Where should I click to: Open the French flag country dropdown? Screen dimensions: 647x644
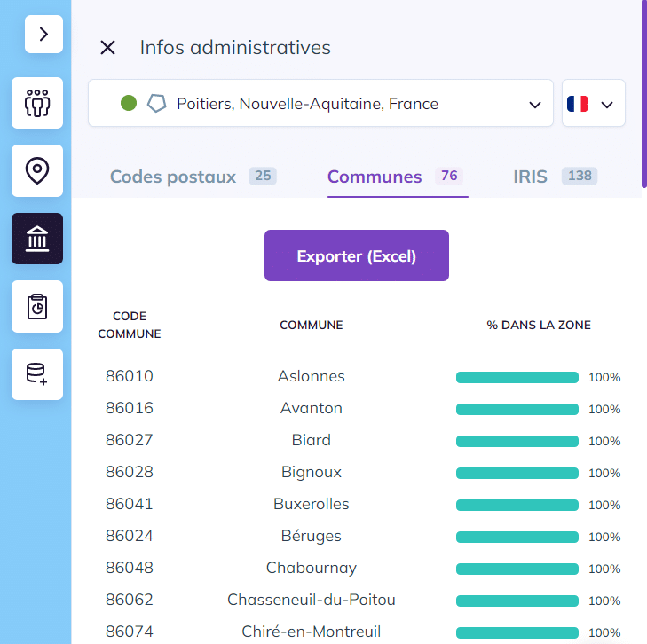tap(594, 103)
